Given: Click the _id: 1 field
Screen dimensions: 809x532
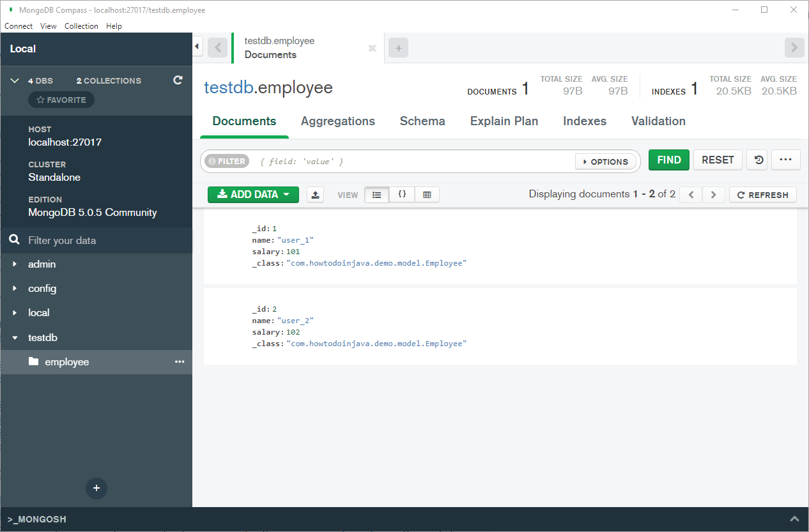Looking at the screenshot, I should [265, 229].
